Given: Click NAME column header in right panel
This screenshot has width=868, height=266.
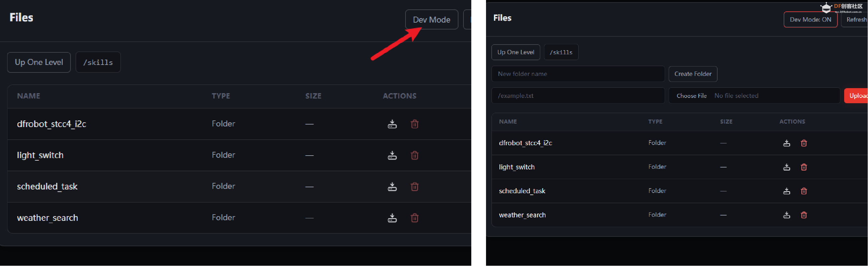Looking at the screenshot, I should (508, 122).
